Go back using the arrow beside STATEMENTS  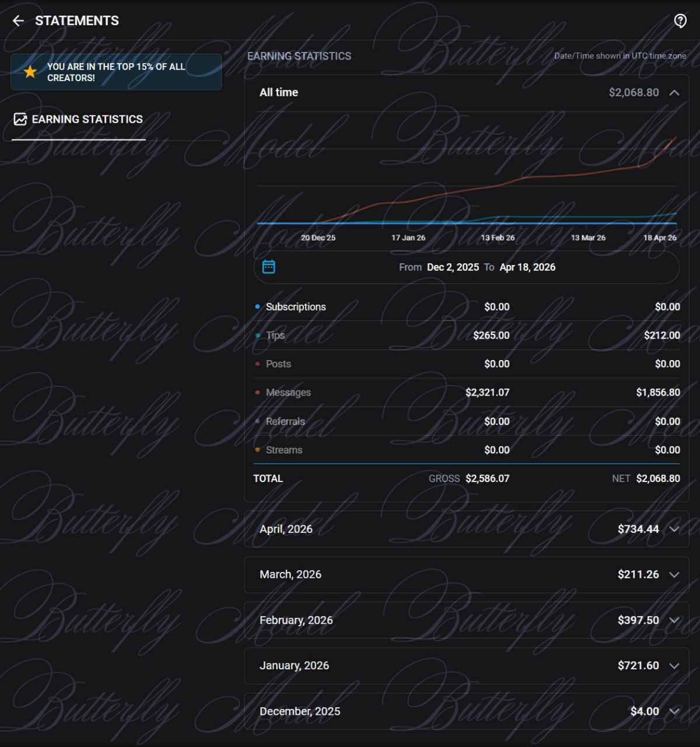coord(18,21)
